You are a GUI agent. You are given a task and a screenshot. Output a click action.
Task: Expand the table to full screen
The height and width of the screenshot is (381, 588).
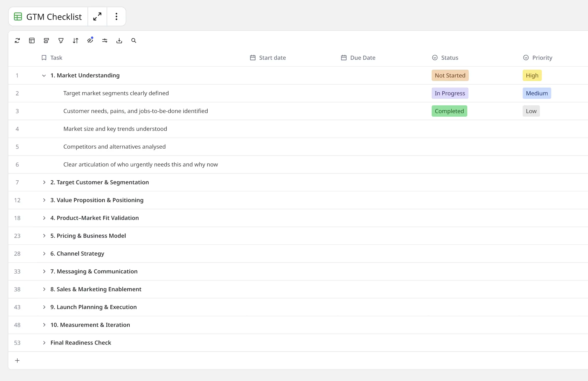[97, 16]
